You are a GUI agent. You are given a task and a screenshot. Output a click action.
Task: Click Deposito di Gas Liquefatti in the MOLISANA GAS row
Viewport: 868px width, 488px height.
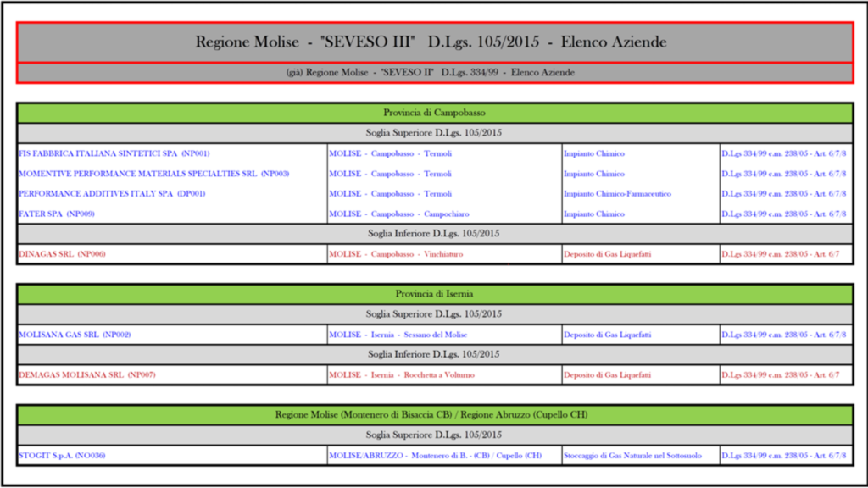[607, 335]
